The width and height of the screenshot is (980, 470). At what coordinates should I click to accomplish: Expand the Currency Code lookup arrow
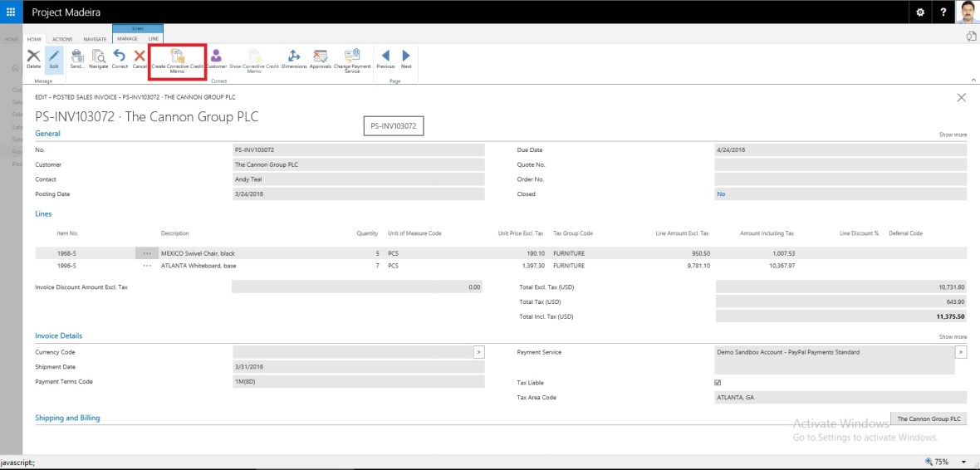pos(478,352)
